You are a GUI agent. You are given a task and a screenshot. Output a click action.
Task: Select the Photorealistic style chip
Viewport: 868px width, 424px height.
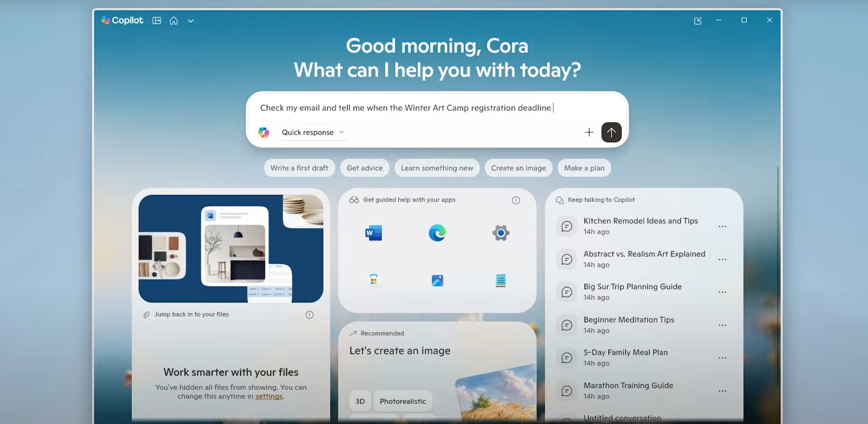coord(402,401)
